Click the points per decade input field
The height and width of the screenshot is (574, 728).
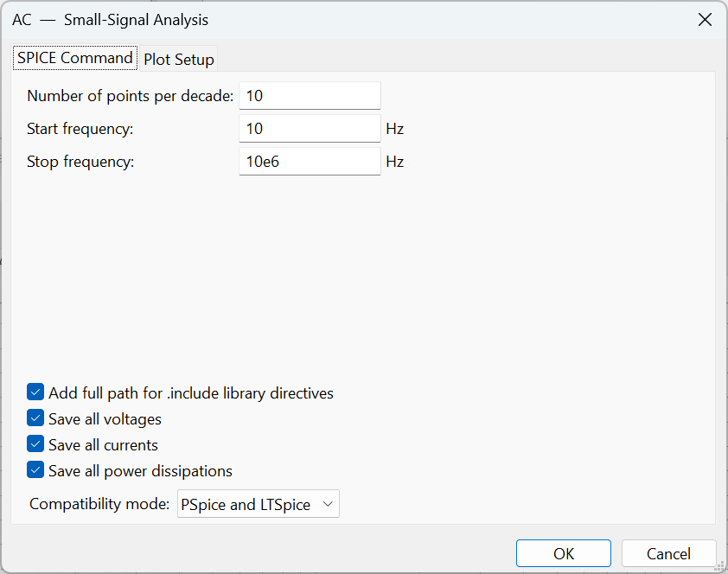pos(310,96)
